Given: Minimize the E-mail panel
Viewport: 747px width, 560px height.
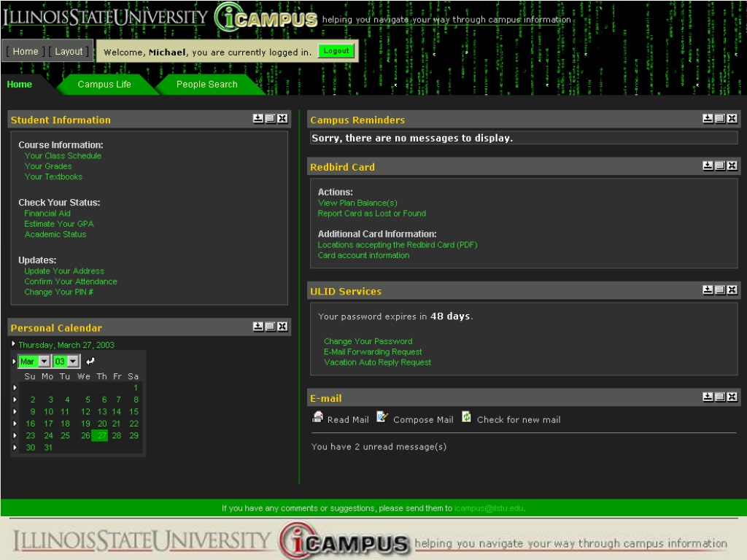Looking at the screenshot, I should 708,397.
